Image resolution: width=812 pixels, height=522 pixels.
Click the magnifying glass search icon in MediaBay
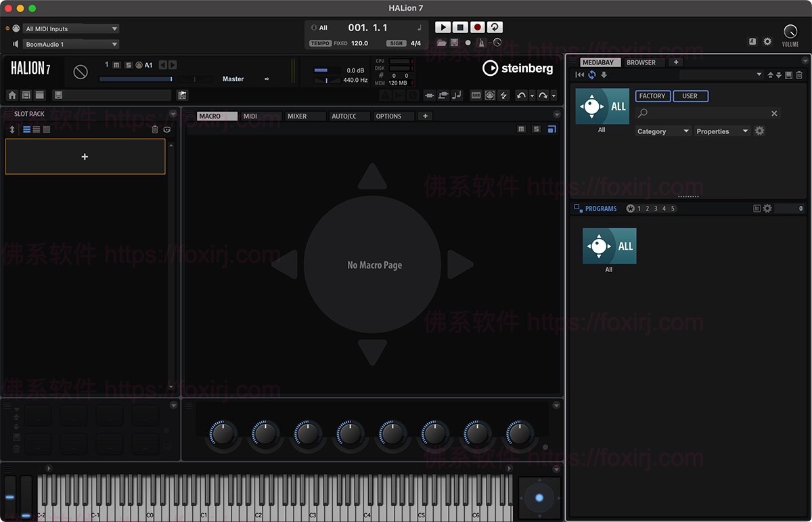(x=641, y=112)
